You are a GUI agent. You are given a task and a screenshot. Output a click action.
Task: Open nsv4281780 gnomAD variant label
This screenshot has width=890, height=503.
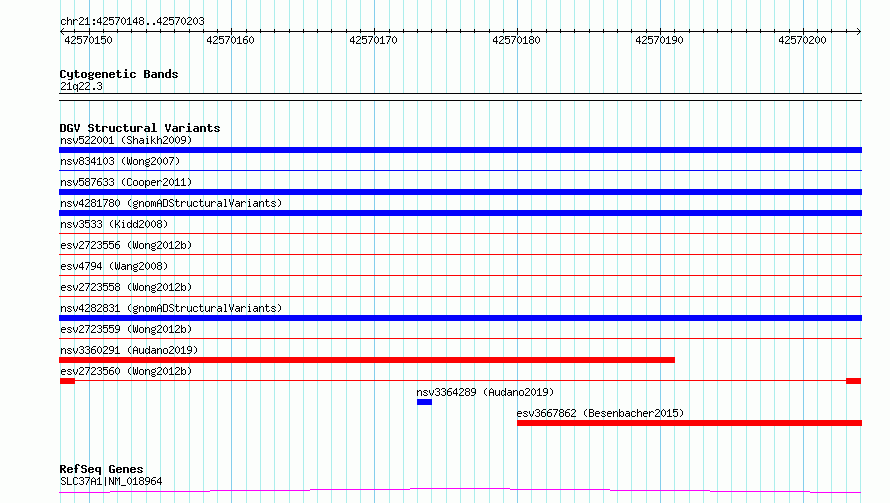pos(171,203)
